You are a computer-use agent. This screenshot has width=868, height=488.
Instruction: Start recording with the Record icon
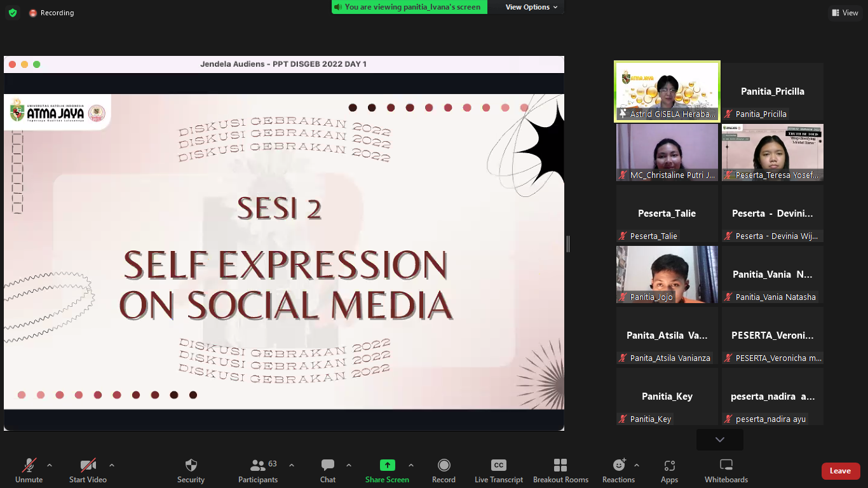pyautogui.click(x=444, y=466)
